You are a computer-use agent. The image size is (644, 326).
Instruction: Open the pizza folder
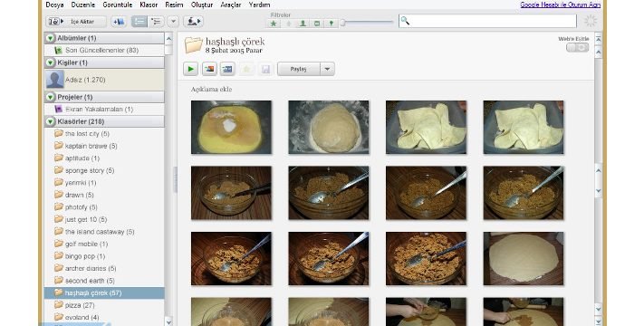tap(104, 305)
